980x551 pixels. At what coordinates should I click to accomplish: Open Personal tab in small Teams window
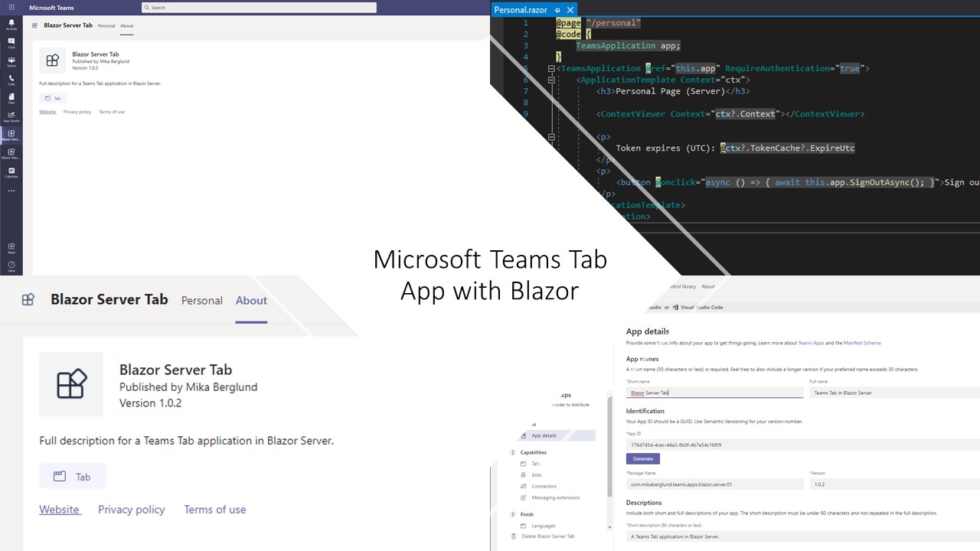pos(106,26)
